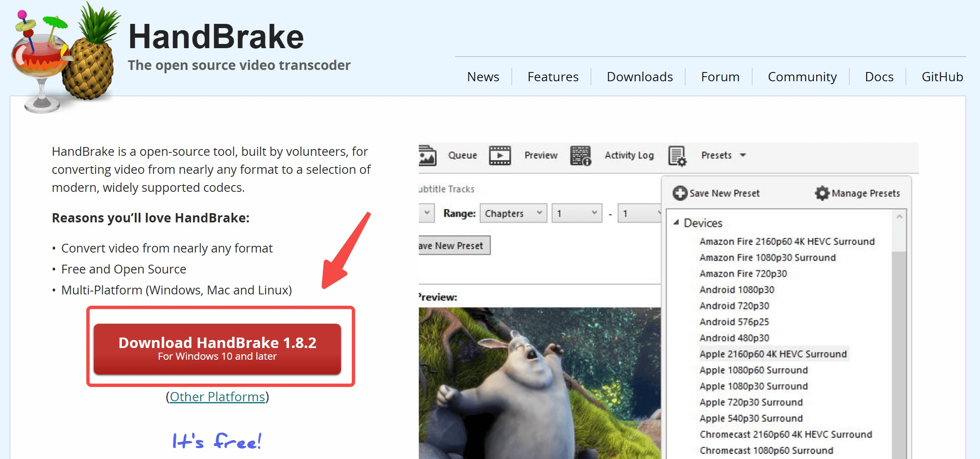Open the News menu item
Viewport: 980px width, 459px height.
[x=483, y=77]
